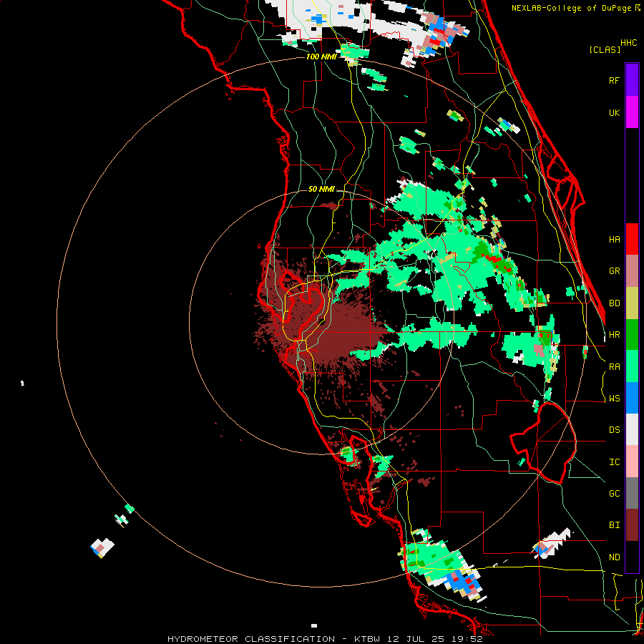Screen dimensions: 644x644
Task: Click the '50 NMI' range ring label
Action: [x=321, y=189]
